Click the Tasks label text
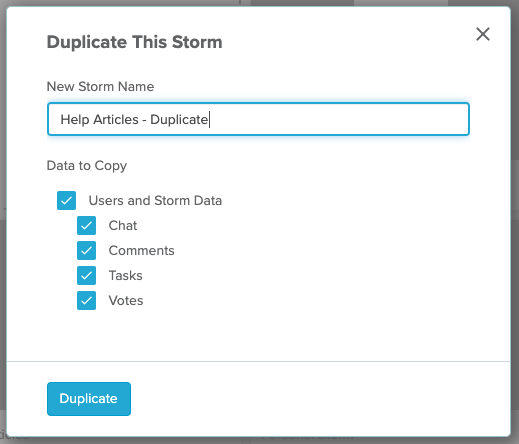 pos(125,276)
